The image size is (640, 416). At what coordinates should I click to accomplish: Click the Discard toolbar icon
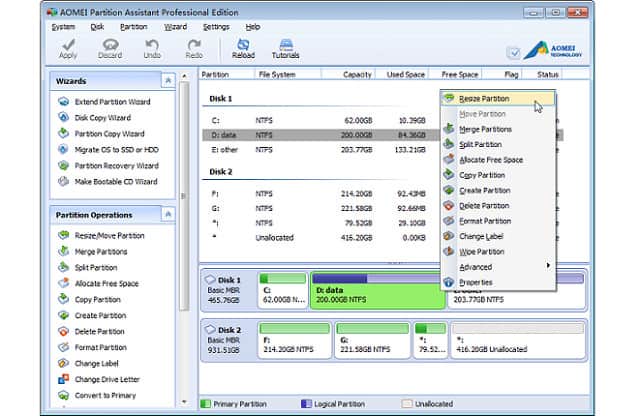click(x=110, y=45)
